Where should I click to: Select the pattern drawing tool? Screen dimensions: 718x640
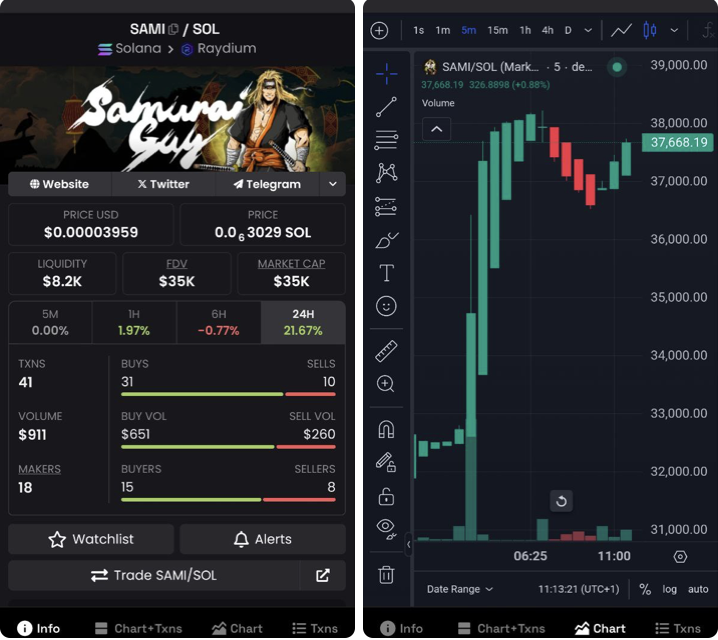pos(386,173)
